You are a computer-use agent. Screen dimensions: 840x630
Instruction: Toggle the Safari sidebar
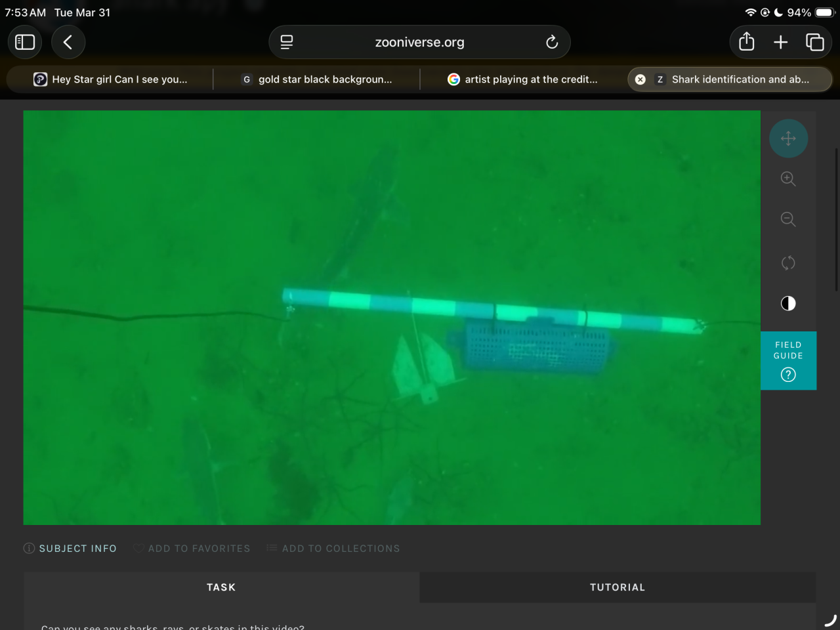[x=25, y=42]
